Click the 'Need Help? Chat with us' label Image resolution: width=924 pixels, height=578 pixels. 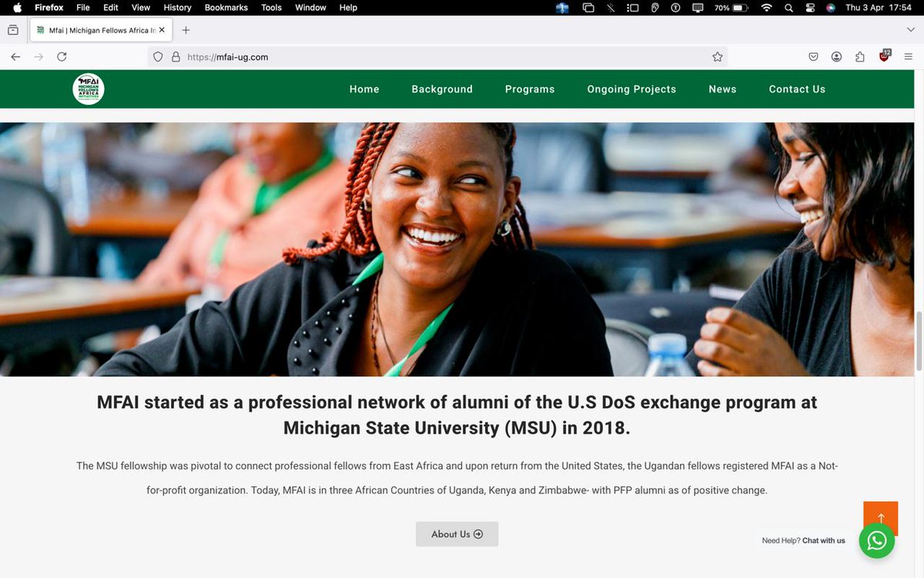point(803,541)
